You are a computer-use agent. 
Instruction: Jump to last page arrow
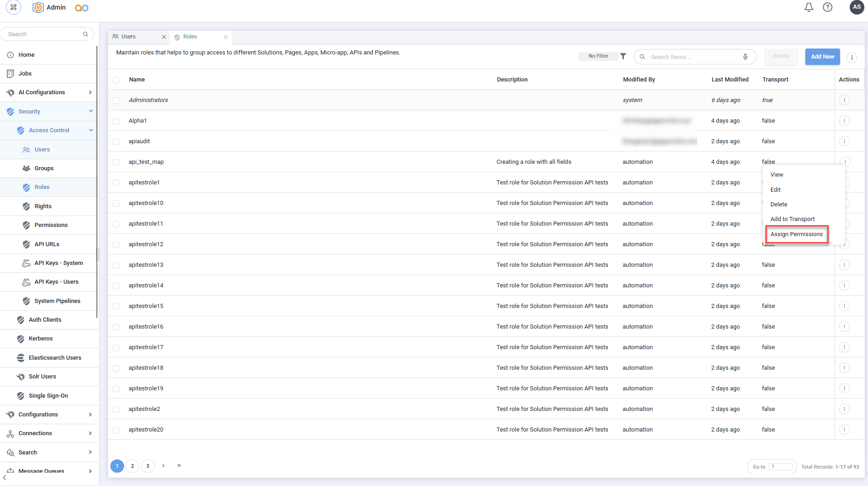coord(179,465)
